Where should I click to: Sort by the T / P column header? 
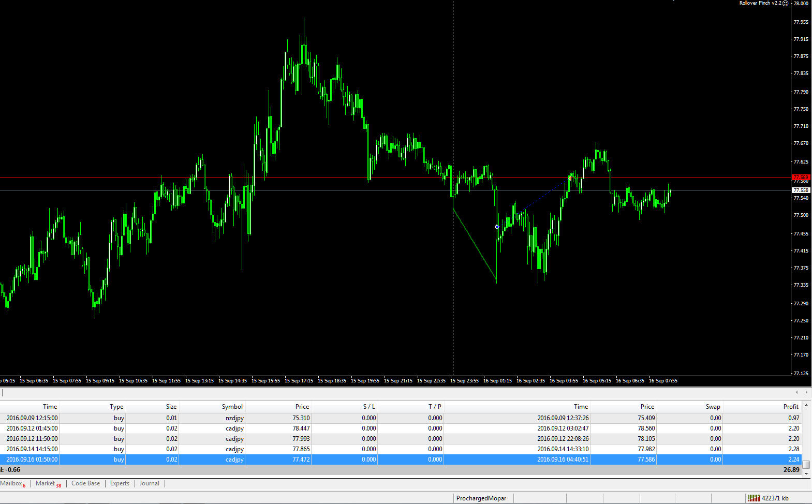click(411, 407)
